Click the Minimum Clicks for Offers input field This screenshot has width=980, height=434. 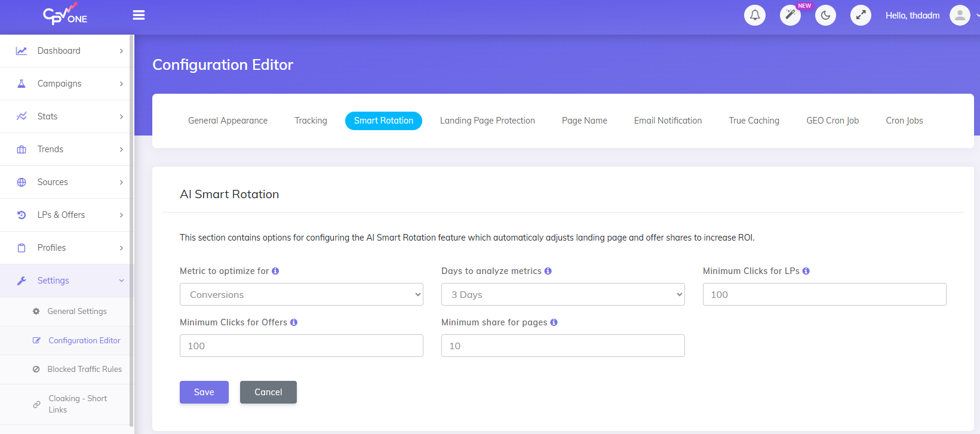(x=302, y=346)
